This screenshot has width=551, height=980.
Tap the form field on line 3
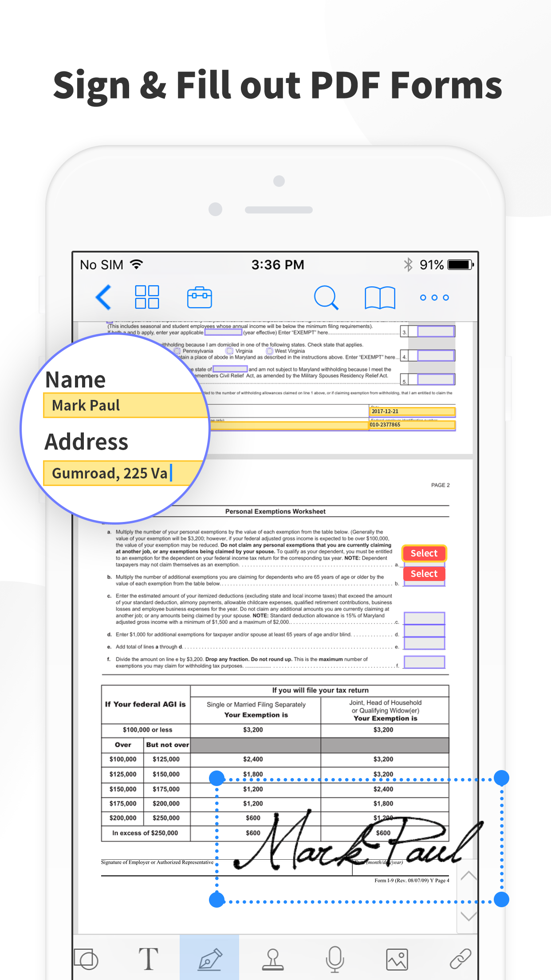point(436,332)
